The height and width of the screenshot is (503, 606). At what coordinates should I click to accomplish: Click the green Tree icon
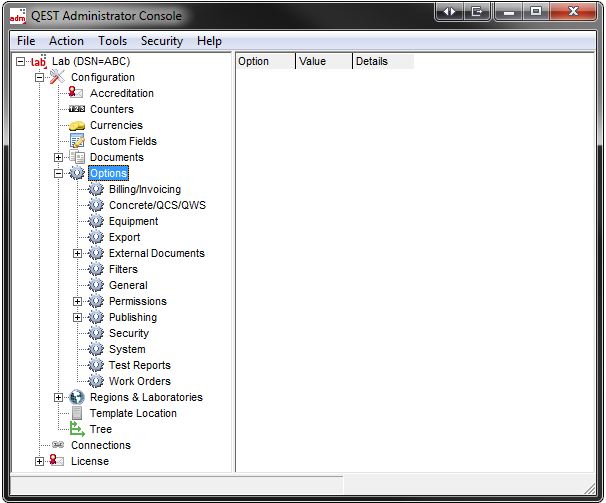click(77, 429)
